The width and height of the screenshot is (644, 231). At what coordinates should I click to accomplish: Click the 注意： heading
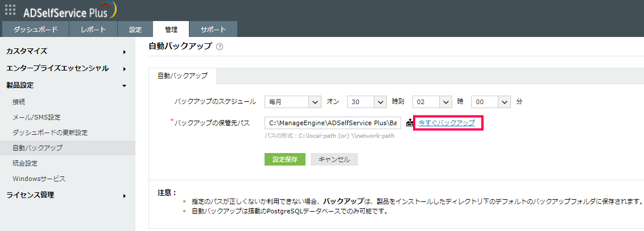[x=167, y=193]
